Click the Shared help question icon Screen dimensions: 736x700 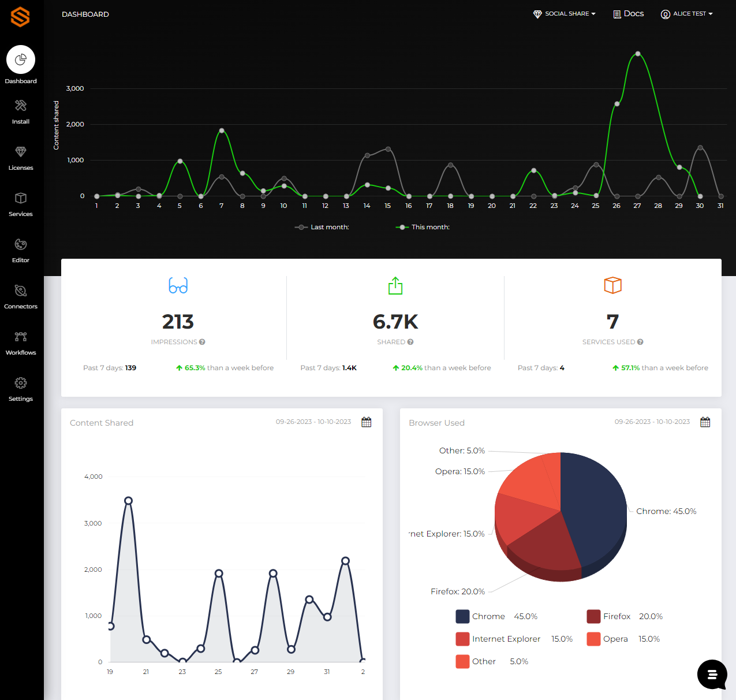[x=410, y=342]
